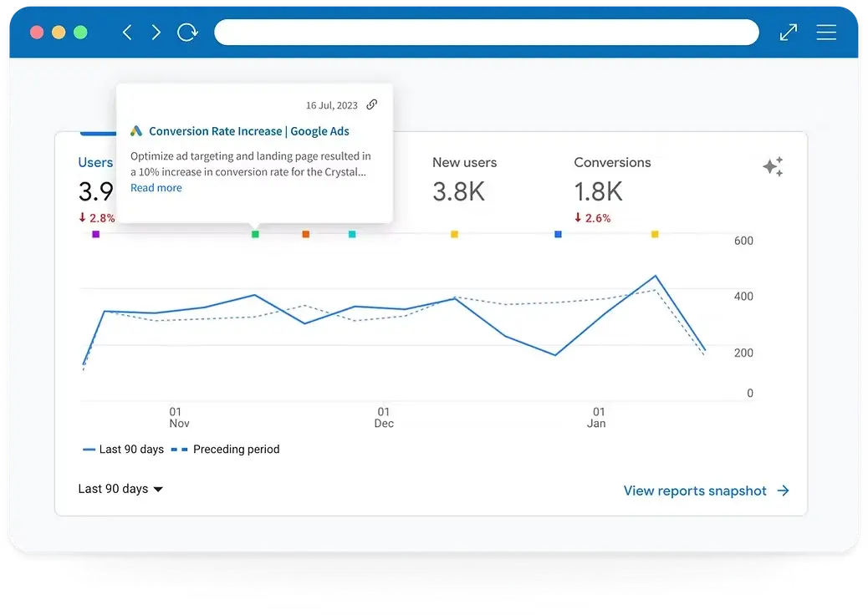868x615 pixels.
Task: Open the Last 90 days dropdown
Action: (x=120, y=489)
